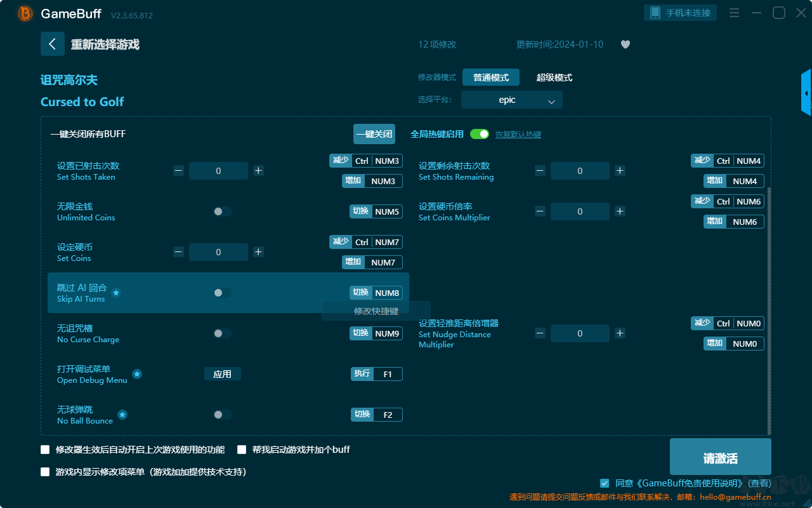Enable Skip AI Turns switch
This screenshot has height=508, width=812.
click(x=222, y=293)
